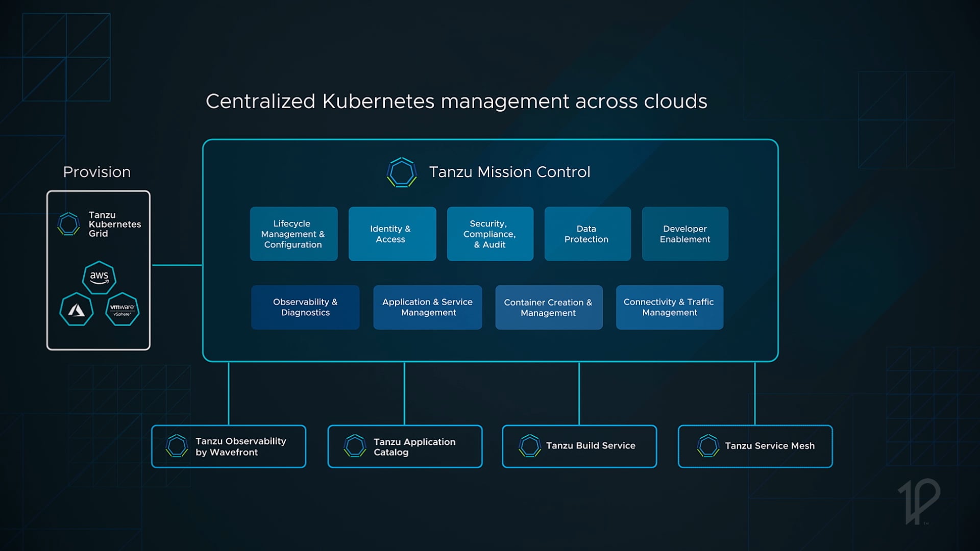Viewport: 980px width, 551px height.
Task: Click the 'Tanzu Application Catalog' label
Action: (414, 447)
